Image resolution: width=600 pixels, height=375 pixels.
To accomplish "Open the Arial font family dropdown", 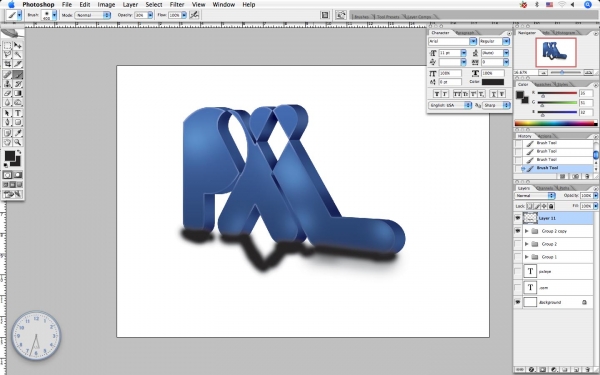I will pyautogui.click(x=473, y=41).
